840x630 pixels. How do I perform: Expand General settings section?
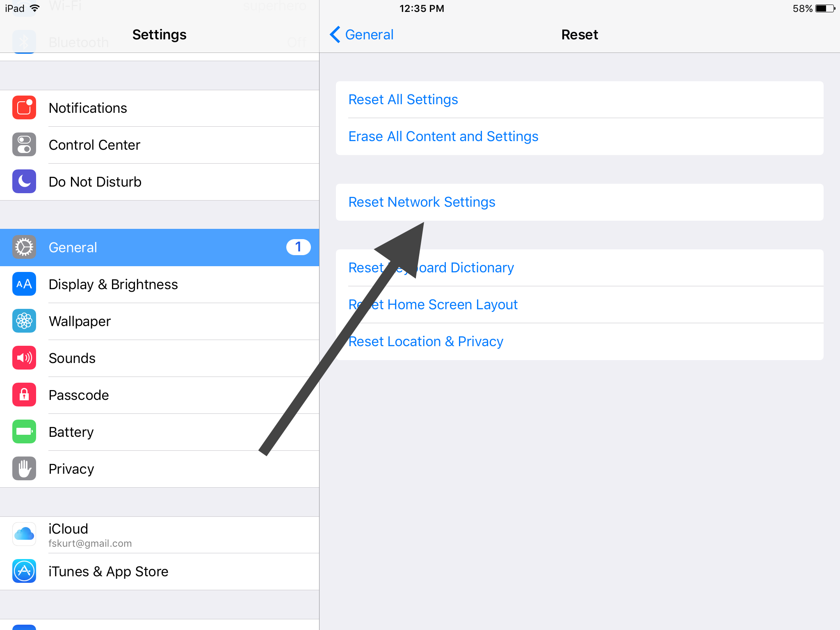[x=159, y=247]
